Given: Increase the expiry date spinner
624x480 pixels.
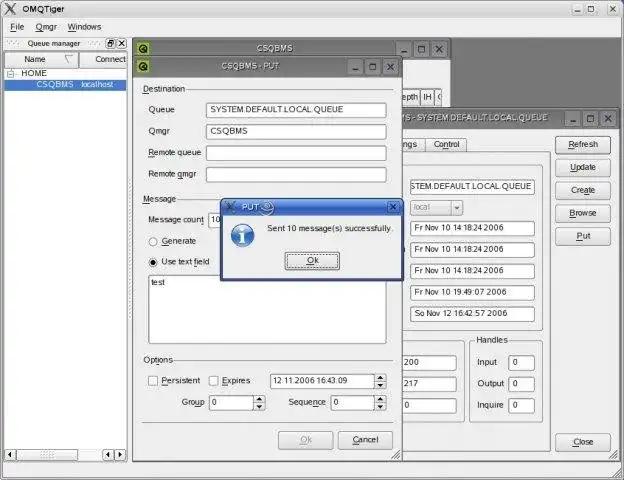Looking at the screenshot, I should (380, 377).
